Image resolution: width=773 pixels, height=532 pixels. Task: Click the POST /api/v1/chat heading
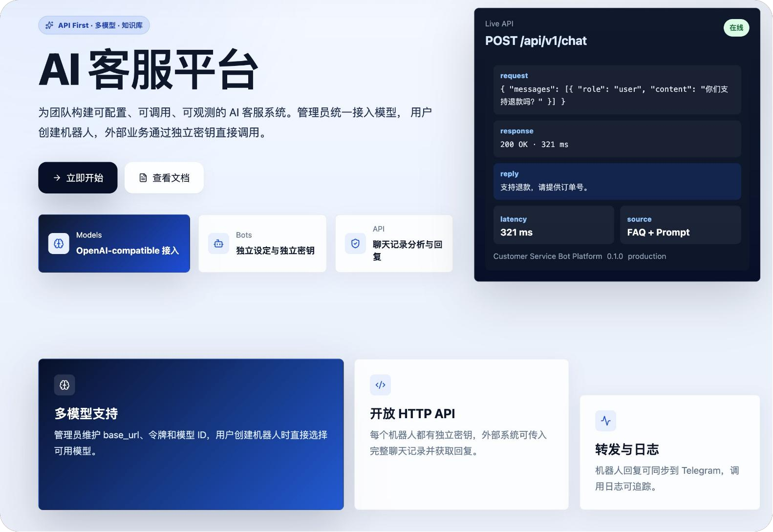click(536, 41)
